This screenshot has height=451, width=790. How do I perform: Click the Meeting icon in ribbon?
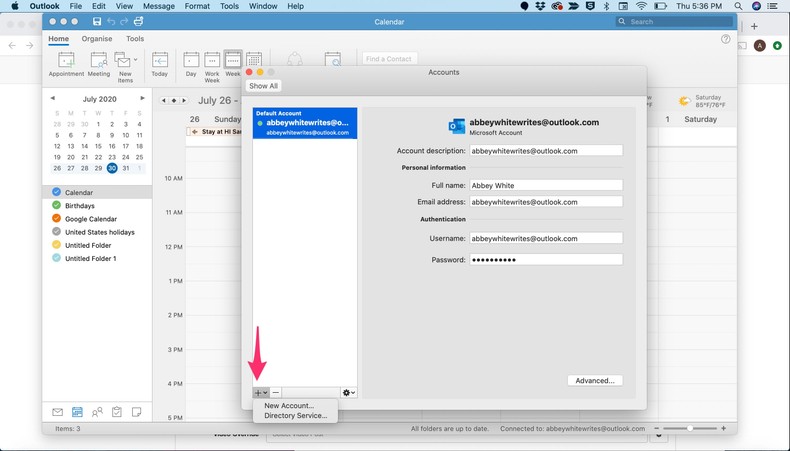[98, 63]
